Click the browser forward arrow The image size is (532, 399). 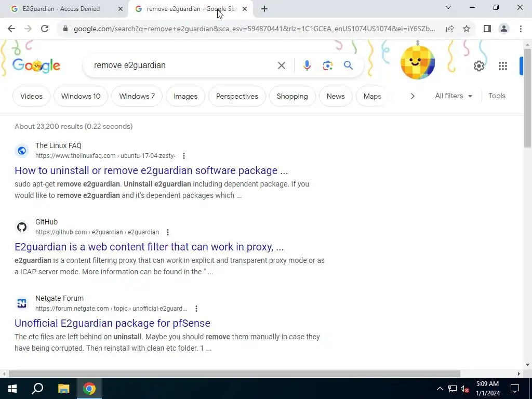28,29
